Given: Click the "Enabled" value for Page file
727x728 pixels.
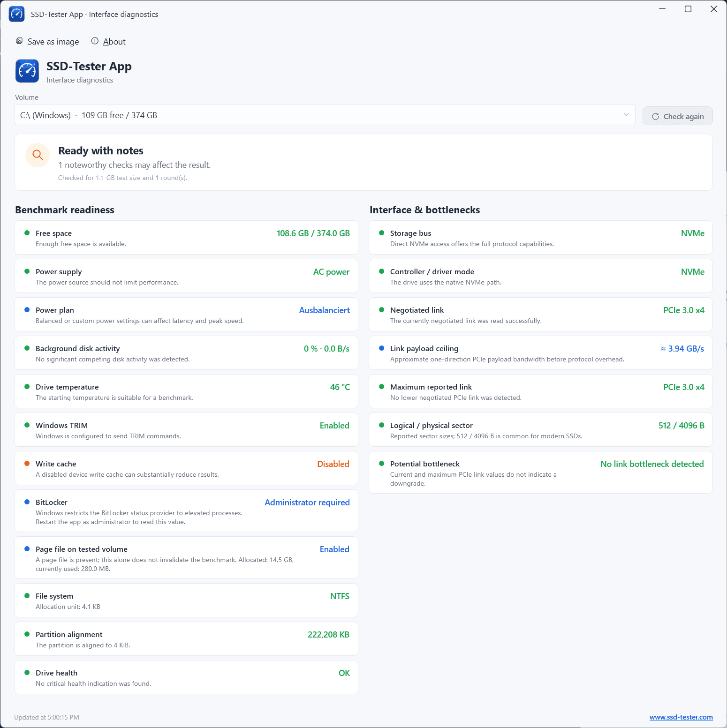Looking at the screenshot, I should (x=335, y=549).
